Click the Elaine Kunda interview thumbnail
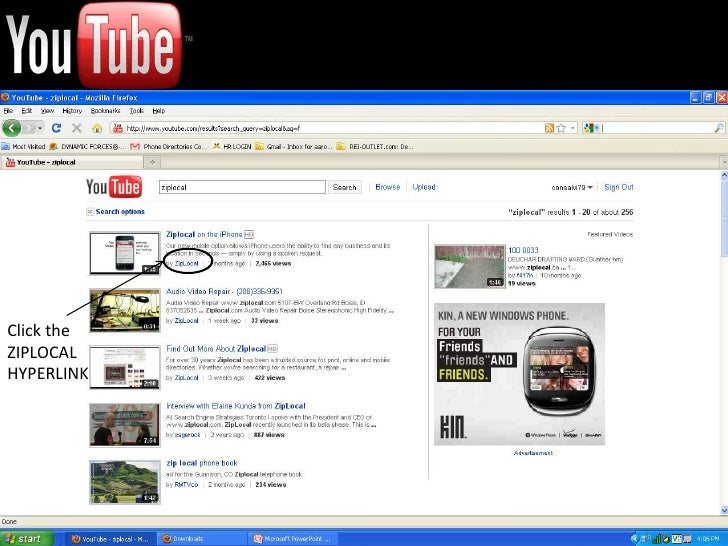The height and width of the screenshot is (546, 728). click(125, 425)
